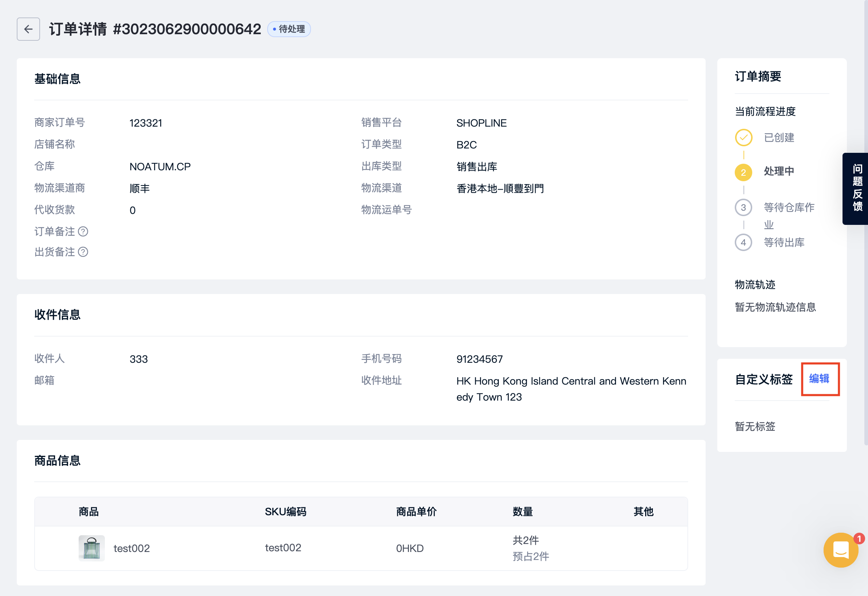Click the sales platform value SHOPLINE

[x=481, y=123]
